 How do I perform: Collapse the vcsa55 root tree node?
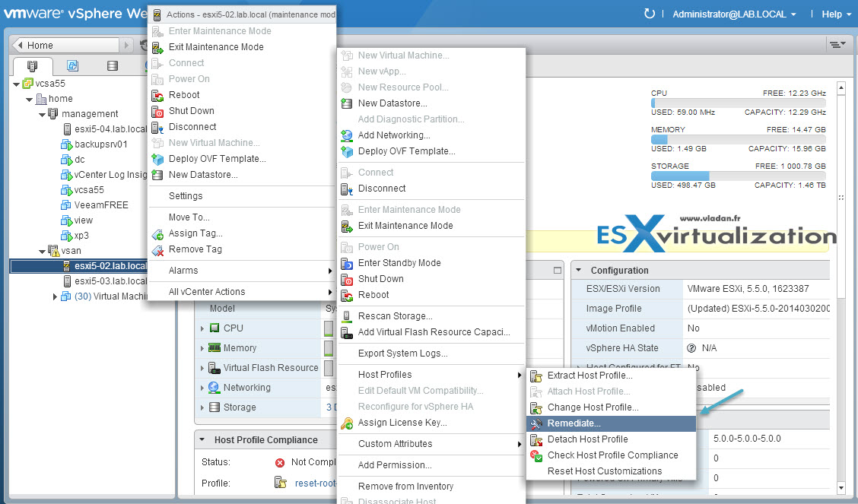tap(17, 84)
